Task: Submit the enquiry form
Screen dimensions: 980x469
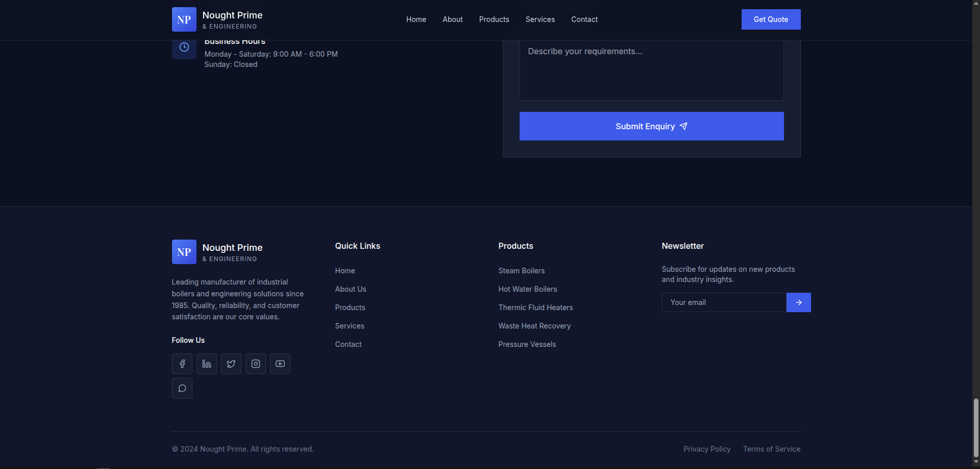Action: point(651,126)
